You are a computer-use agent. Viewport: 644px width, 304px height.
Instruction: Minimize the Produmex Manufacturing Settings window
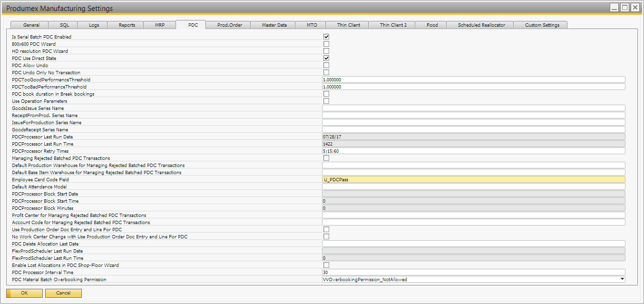pyautogui.click(x=615, y=8)
